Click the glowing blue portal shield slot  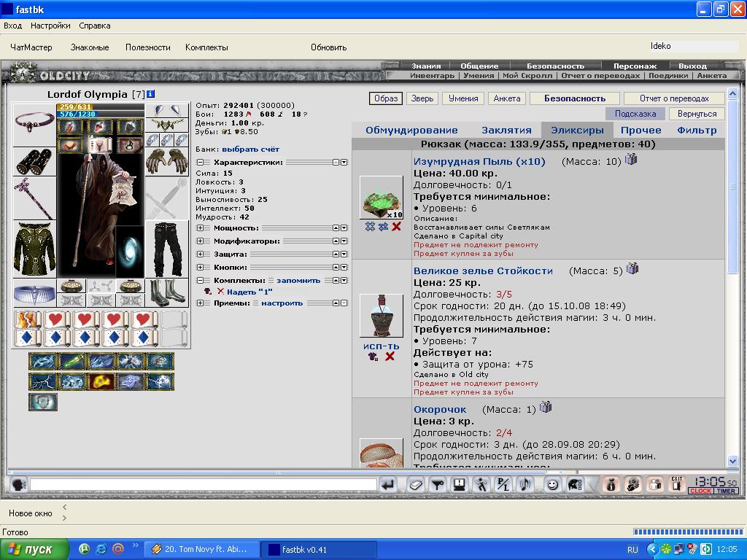tap(130, 252)
